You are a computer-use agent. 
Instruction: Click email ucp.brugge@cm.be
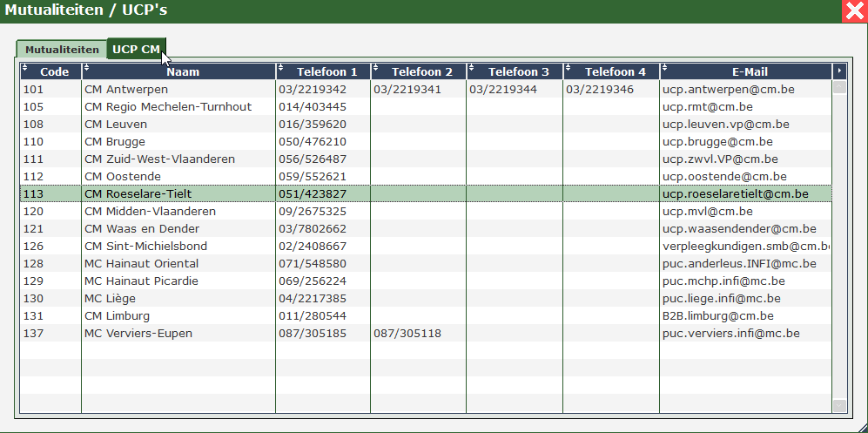click(717, 141)
